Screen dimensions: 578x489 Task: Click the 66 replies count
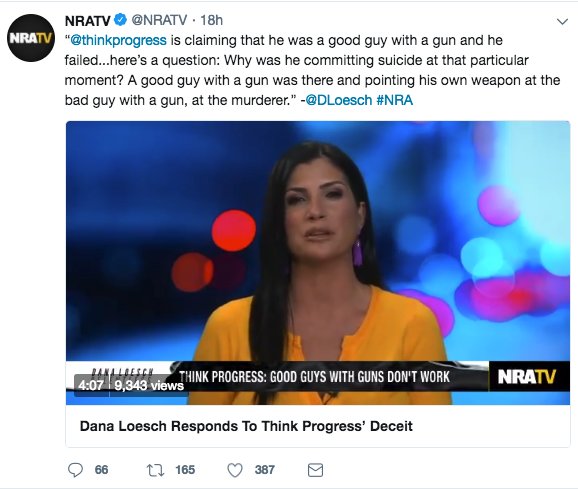tap(101, 470)
